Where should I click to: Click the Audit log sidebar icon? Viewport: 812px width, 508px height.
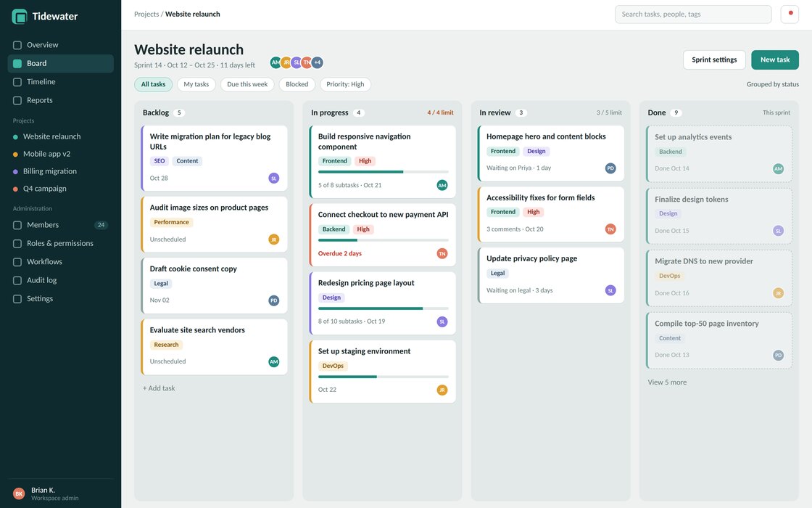point(17,280)
